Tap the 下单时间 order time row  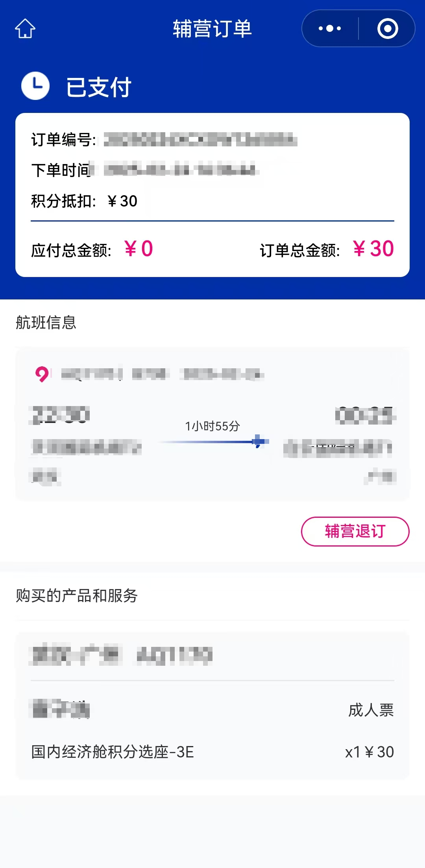pos(145,170)
